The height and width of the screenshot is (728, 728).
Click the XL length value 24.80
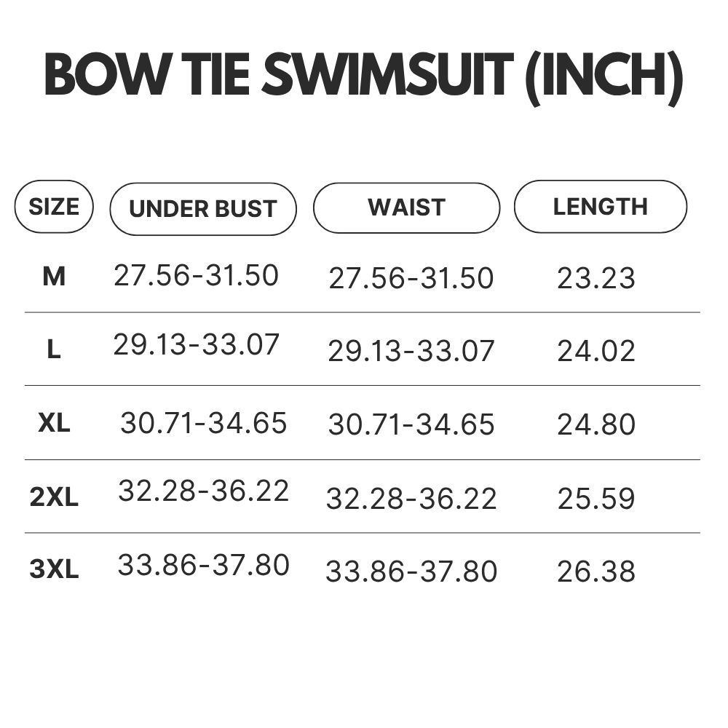click(x=596, y=424)
